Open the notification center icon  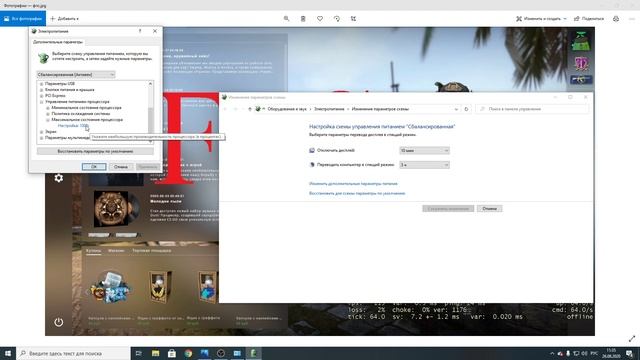(630, 353)
